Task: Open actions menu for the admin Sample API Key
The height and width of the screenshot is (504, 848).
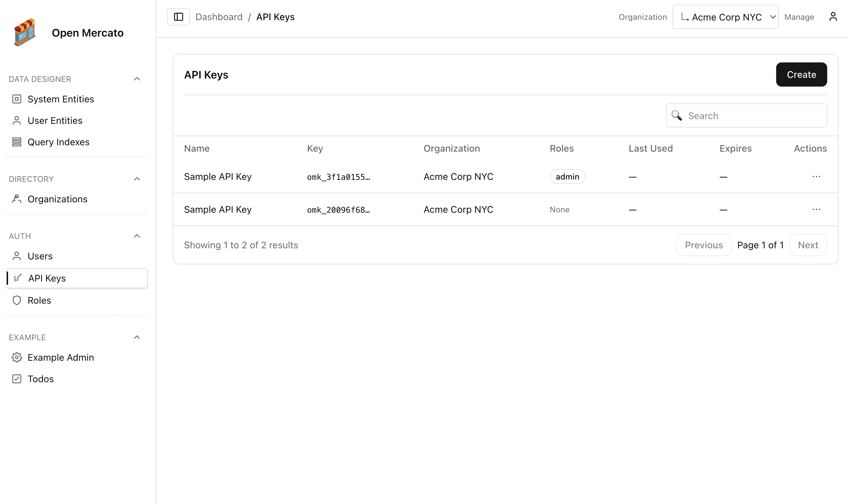Action: (816, 176)
